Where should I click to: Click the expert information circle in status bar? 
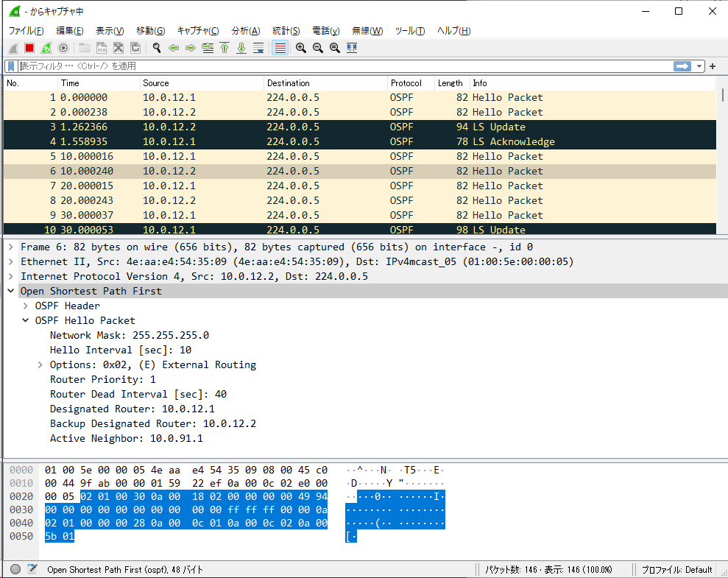(15, 569)
